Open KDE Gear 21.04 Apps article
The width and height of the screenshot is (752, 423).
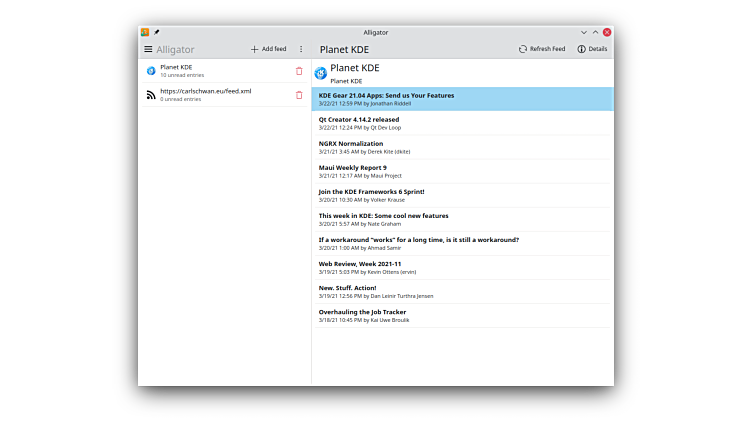tap(386, 96)
